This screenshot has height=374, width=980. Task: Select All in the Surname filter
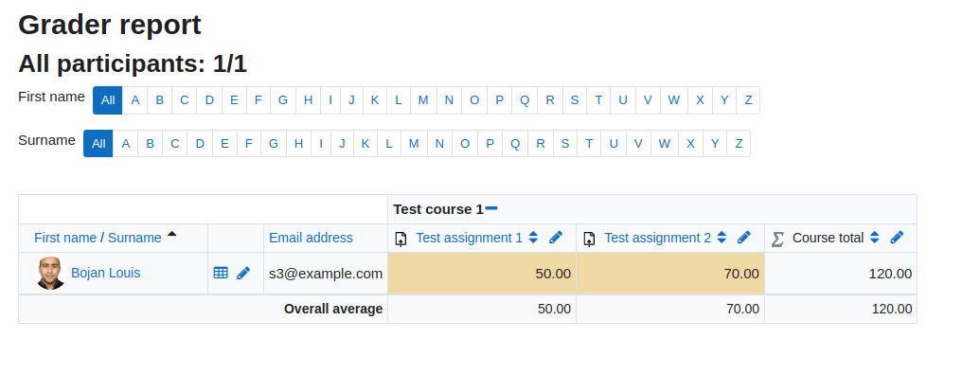98,143
